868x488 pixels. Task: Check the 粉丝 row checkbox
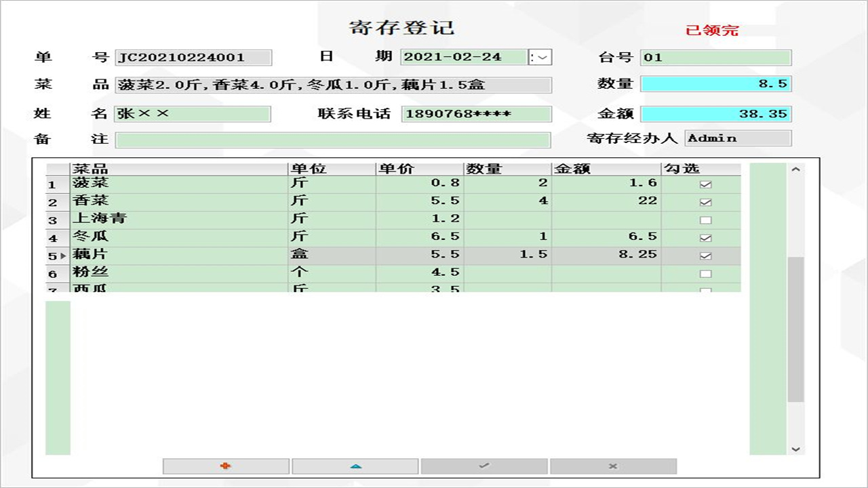point(705,274)
